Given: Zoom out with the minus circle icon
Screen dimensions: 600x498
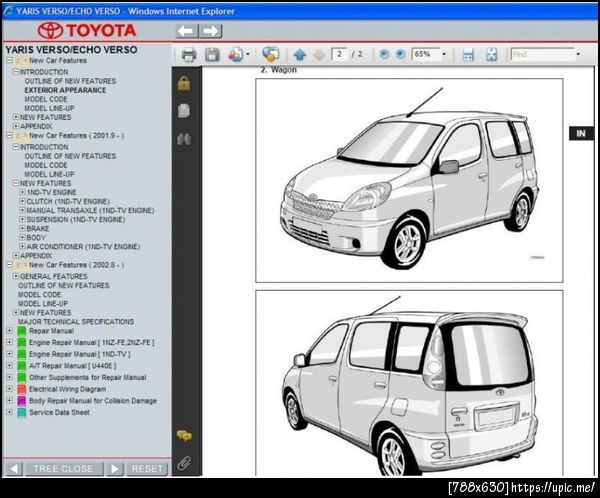Looking at the screenshot, I should pyautogui.click(x=384, y=54).
